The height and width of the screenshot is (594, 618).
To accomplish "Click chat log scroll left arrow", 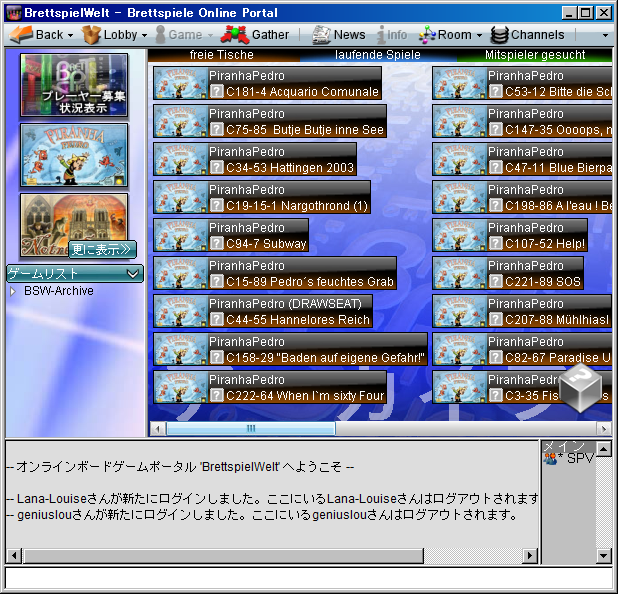I will pos(14,556).
